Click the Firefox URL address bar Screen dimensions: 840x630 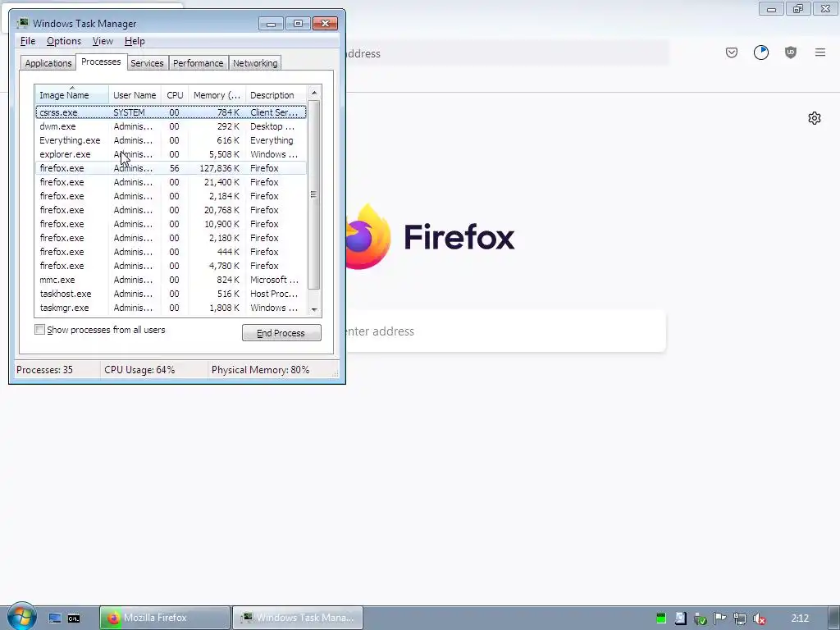(506, 53)
